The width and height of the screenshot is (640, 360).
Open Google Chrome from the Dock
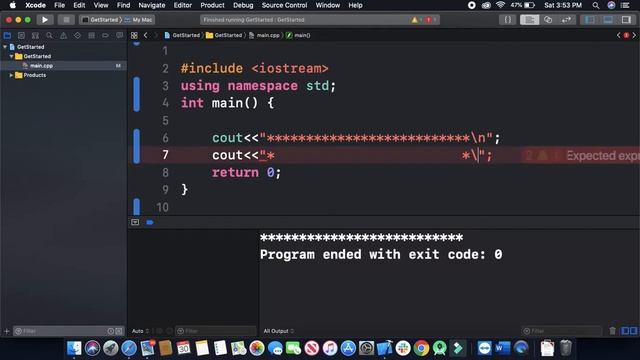coord(421,348)
